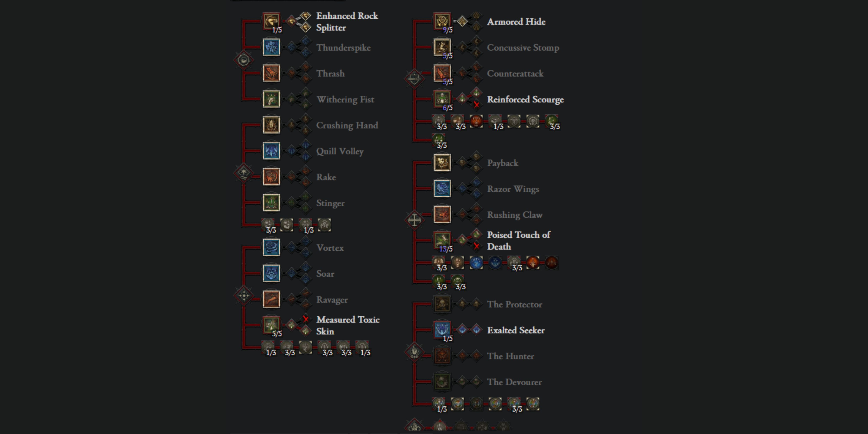The image size is (868, 434).
Task: Select the Rake skill entry
Action: [x=272, y=177]
